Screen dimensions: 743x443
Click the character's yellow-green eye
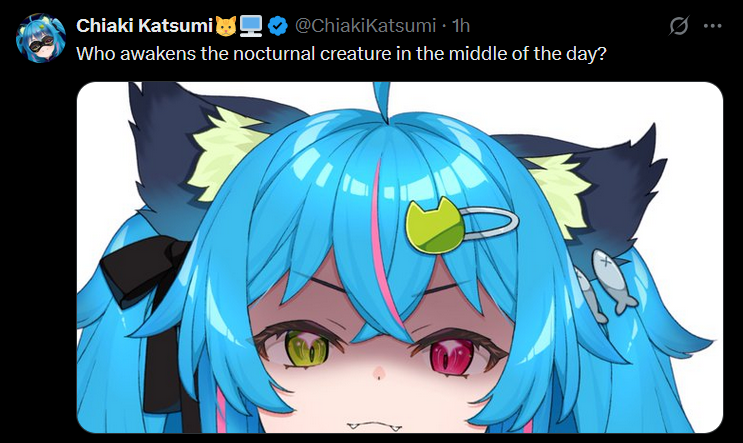308,350
